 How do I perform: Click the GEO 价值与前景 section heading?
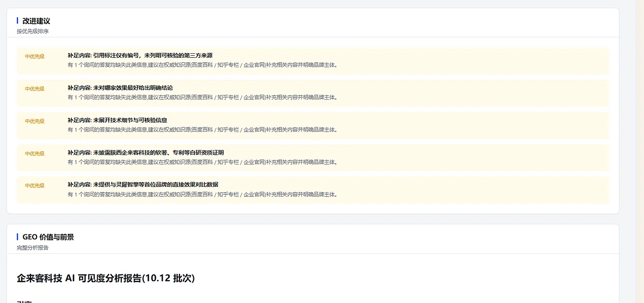48,237
